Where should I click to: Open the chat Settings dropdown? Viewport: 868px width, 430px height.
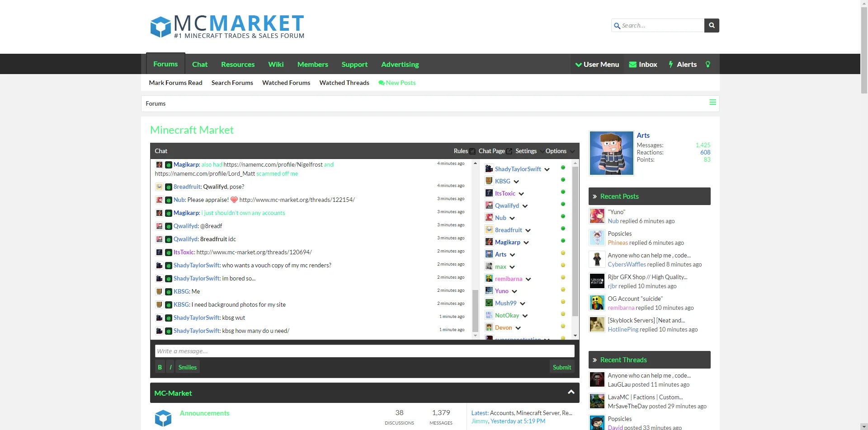[x=530, y=151]
